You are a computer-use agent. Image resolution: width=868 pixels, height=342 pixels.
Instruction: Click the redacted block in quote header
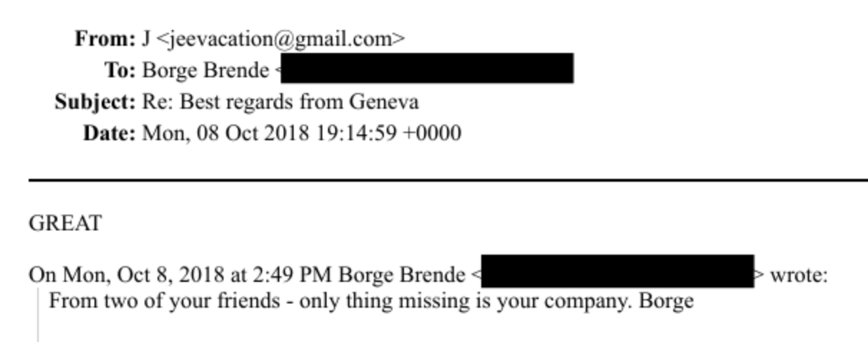[617, 272]
